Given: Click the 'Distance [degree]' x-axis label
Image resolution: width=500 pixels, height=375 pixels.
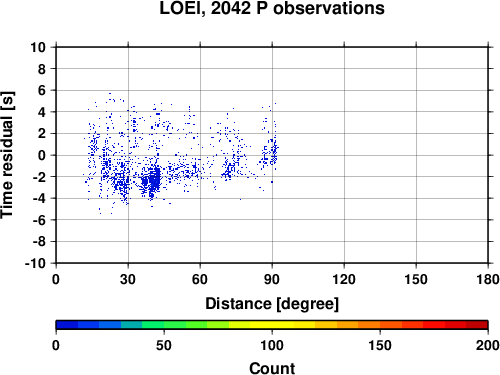Looking at the screenshot, I should tap(272, 304).
